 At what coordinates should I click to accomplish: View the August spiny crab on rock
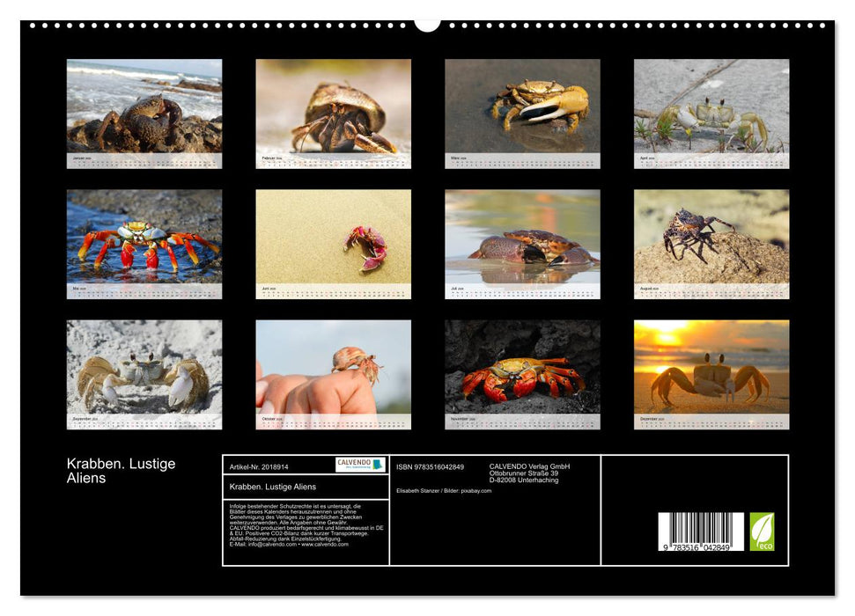point(713,238)
